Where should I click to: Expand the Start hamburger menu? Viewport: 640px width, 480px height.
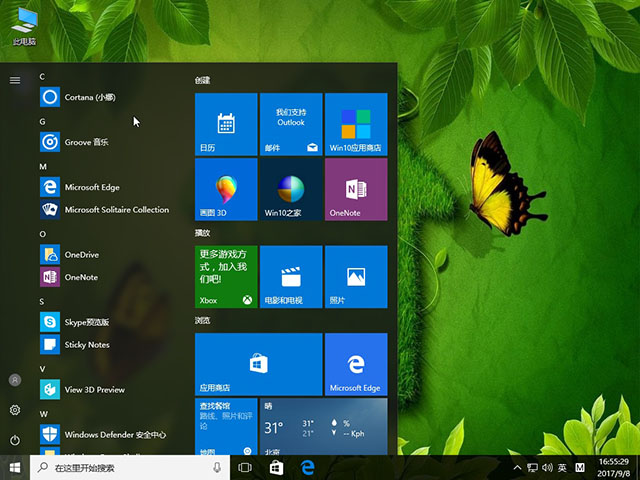(15, 80)
